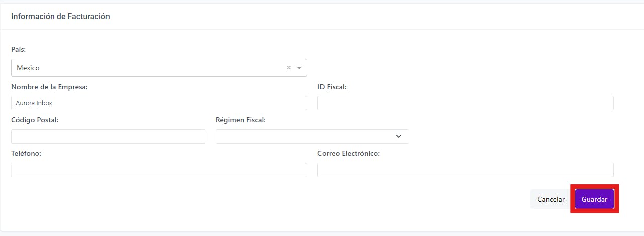The width and height of the screenshot is (644, 236).
Task: Click the Cancelar button
Action: point(551,199)
